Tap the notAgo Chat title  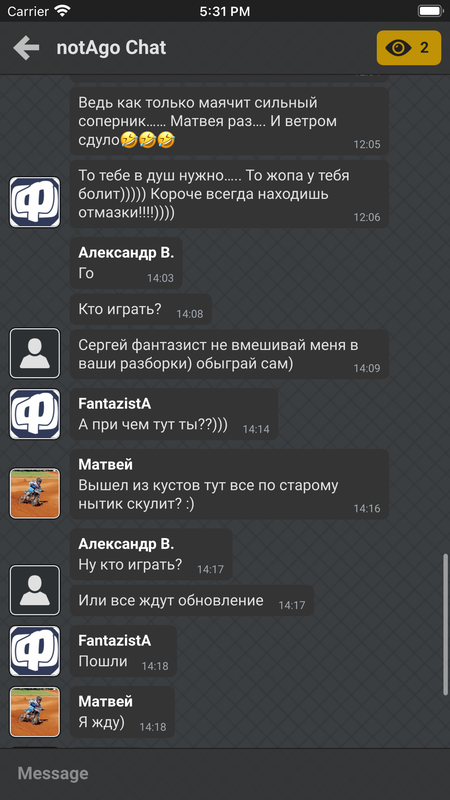pos(111,48)
